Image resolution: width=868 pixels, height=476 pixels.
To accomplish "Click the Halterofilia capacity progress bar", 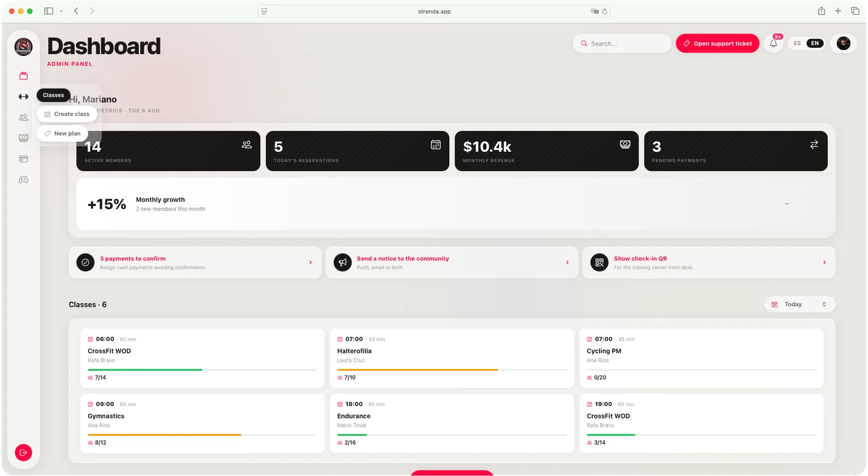I will point(452,370).
